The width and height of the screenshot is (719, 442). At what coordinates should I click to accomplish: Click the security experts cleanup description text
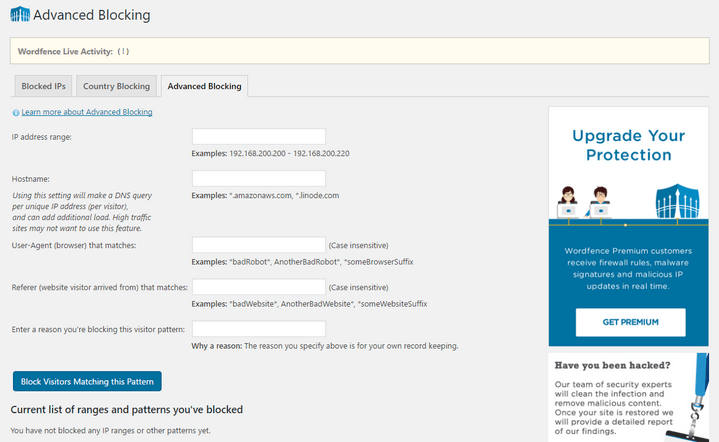[x=614, y=408]
